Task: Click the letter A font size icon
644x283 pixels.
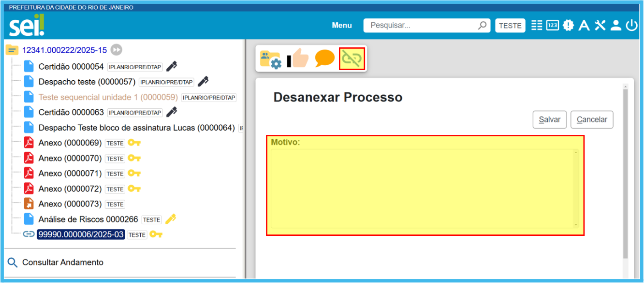Action: (x=583, y=26)
